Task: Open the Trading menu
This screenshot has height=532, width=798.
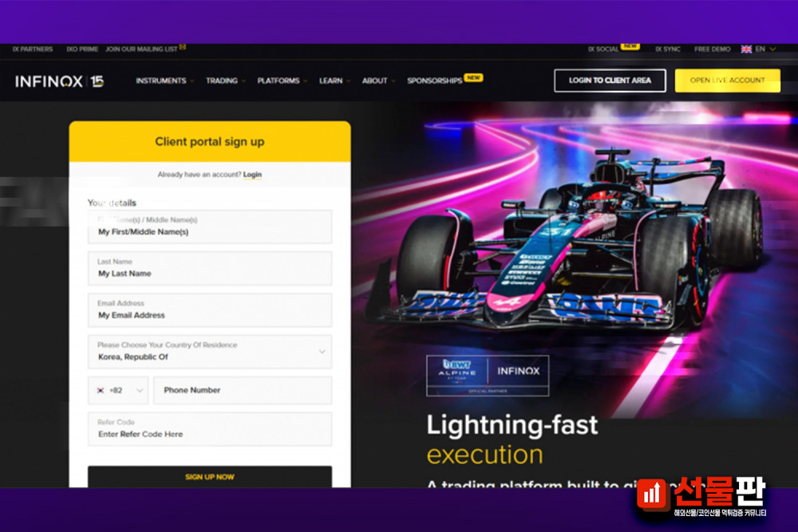Action: (226, 81)
